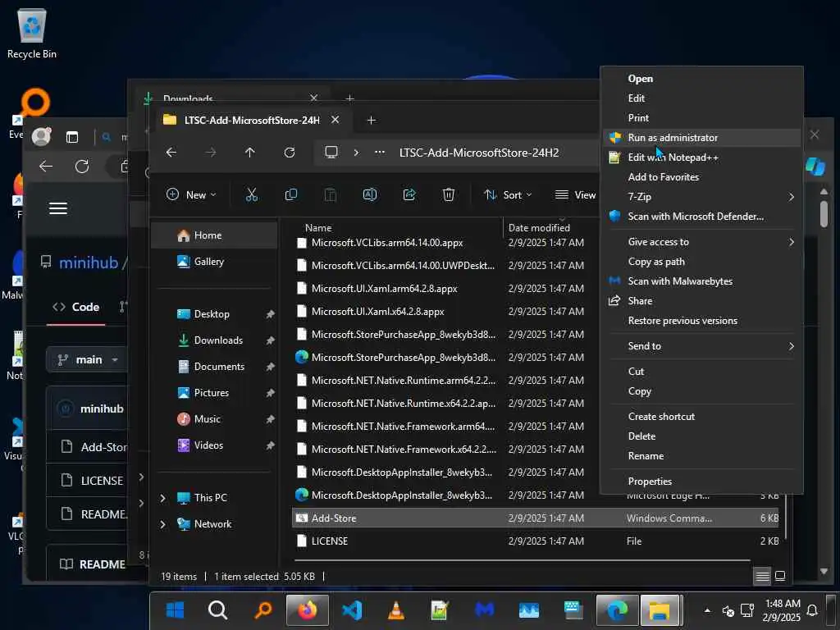Image resolution: width=840 pixels, height=630 pixels.
Task: Choose Properties in the context menu
Action: click(702, 482)
